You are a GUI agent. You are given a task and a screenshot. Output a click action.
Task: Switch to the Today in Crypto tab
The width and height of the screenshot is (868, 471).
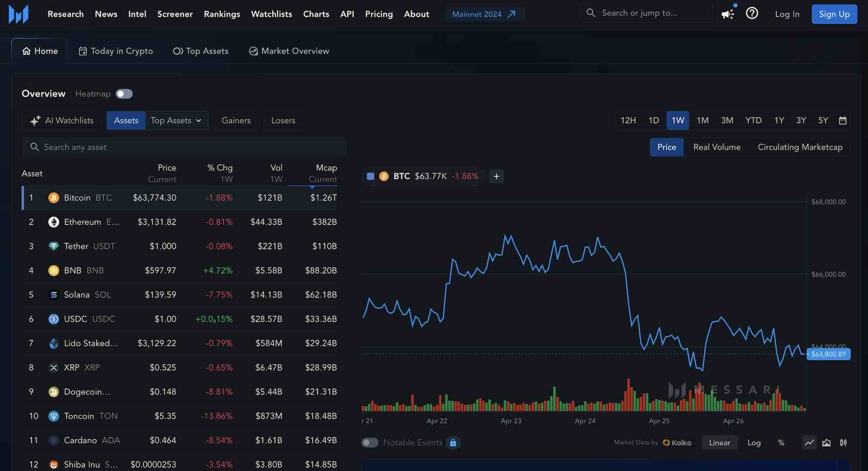(x=116, y=51)
